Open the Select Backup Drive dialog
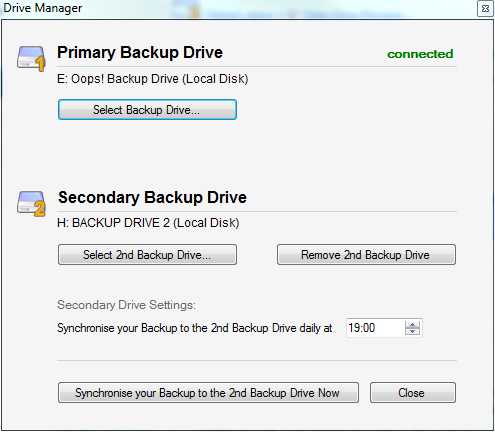Screen dimensions: 495x432 (147, 110)
